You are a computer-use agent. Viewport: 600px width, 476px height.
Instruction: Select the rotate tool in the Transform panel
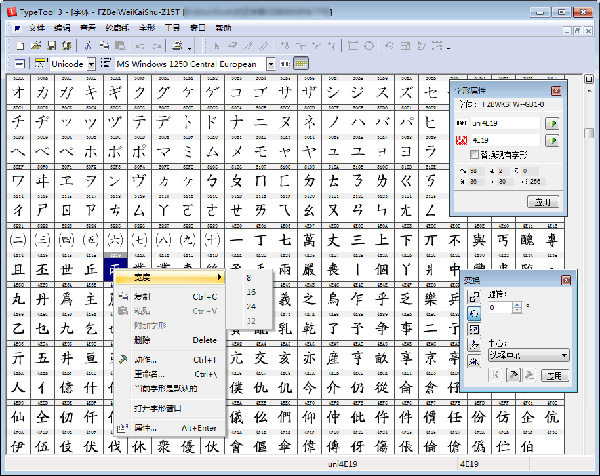coord(473,313)
